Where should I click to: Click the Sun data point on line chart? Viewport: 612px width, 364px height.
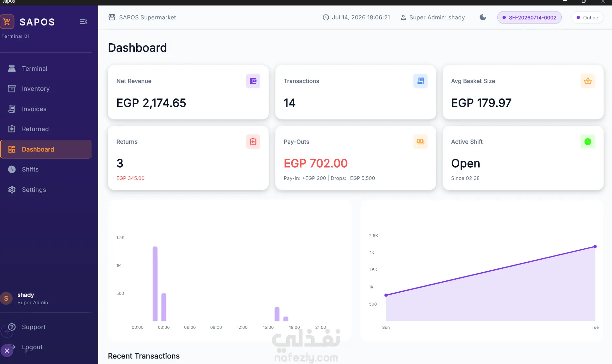pyautogui.click(x=386, y=295)
